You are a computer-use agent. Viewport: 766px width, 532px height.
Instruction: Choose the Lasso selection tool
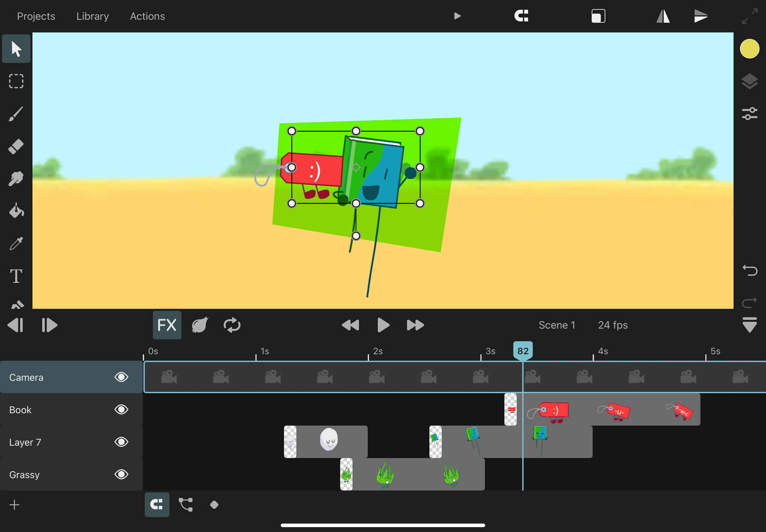(x=16, y=81)
